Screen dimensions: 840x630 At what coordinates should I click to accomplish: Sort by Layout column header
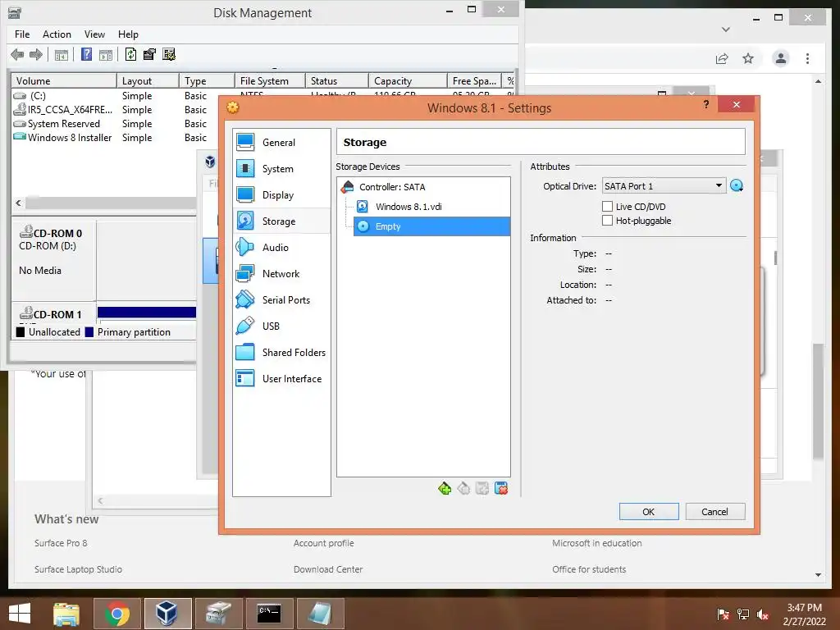tap(148, 81)
